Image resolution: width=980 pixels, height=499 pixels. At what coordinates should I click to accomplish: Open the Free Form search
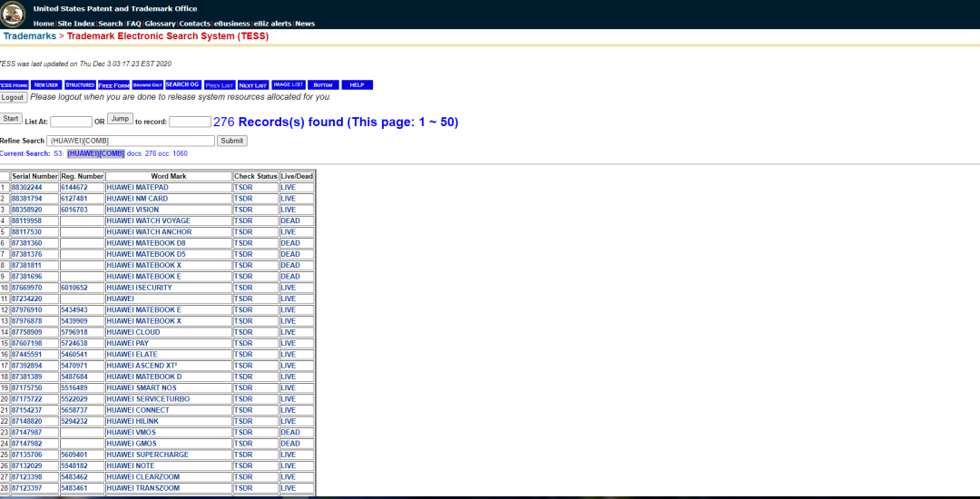(113, 85)
